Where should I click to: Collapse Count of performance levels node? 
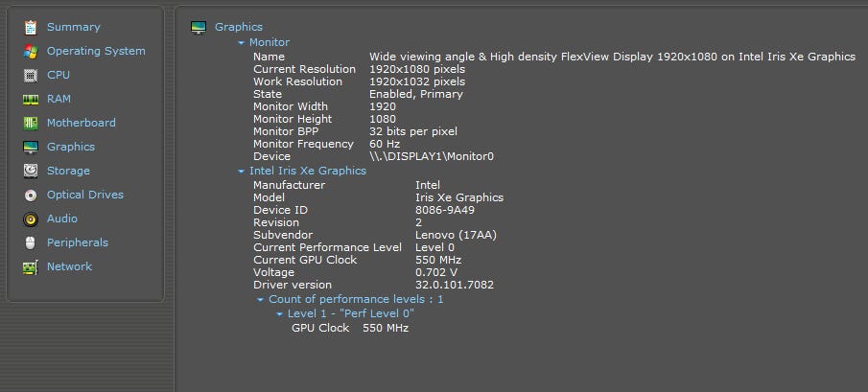(x=260, y=300)
